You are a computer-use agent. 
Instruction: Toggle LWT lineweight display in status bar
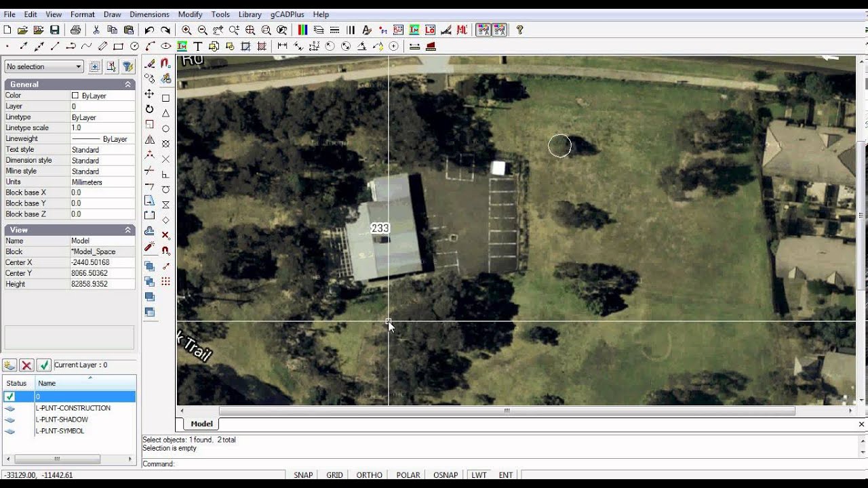tap(479, 475)
